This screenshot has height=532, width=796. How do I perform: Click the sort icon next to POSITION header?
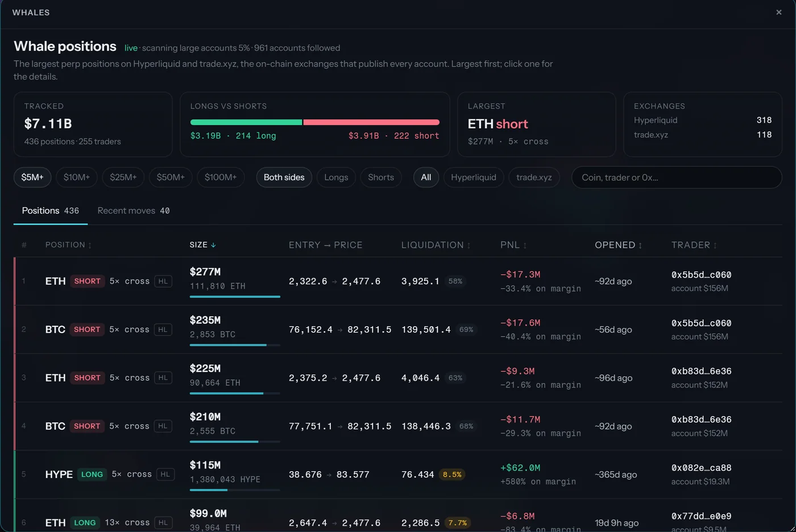(x=90, y=245)
